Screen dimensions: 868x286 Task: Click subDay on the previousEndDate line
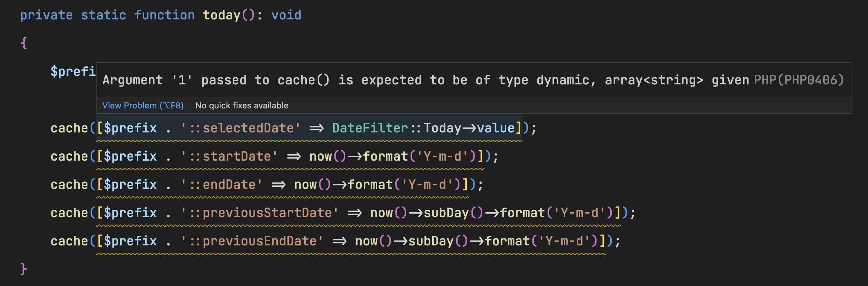point(431,241)
